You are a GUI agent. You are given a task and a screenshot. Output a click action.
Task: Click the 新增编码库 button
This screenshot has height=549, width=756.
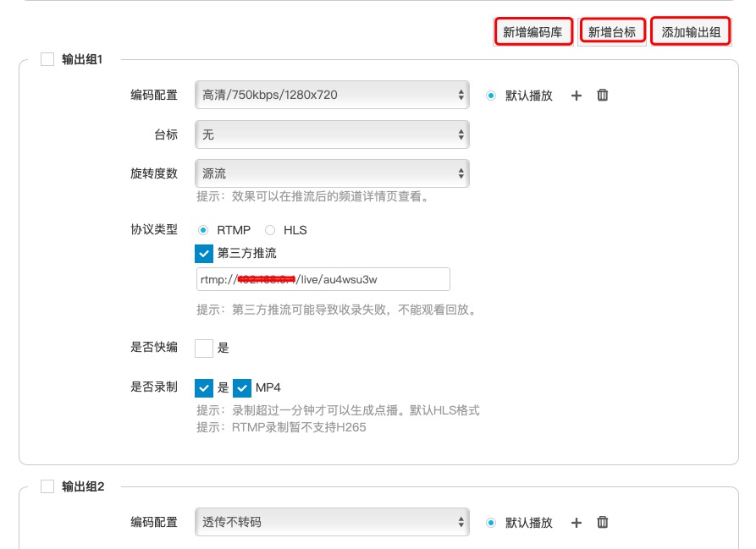(533, 32)
